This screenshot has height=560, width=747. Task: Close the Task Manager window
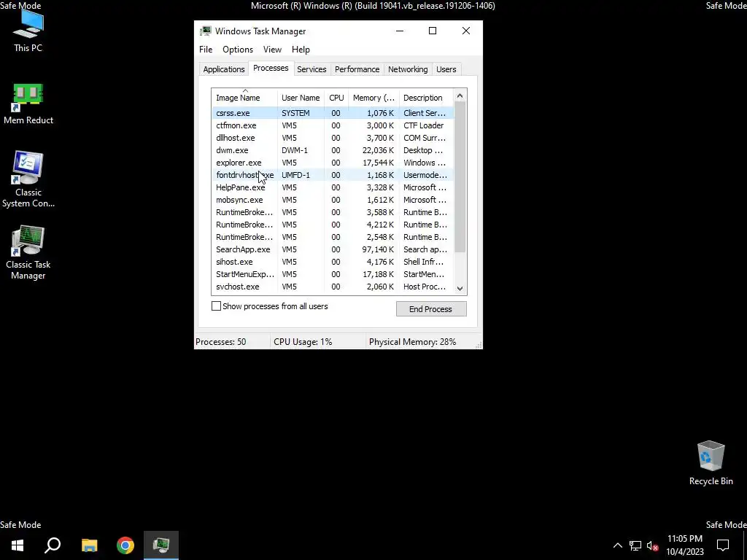[x=466, y=31]
